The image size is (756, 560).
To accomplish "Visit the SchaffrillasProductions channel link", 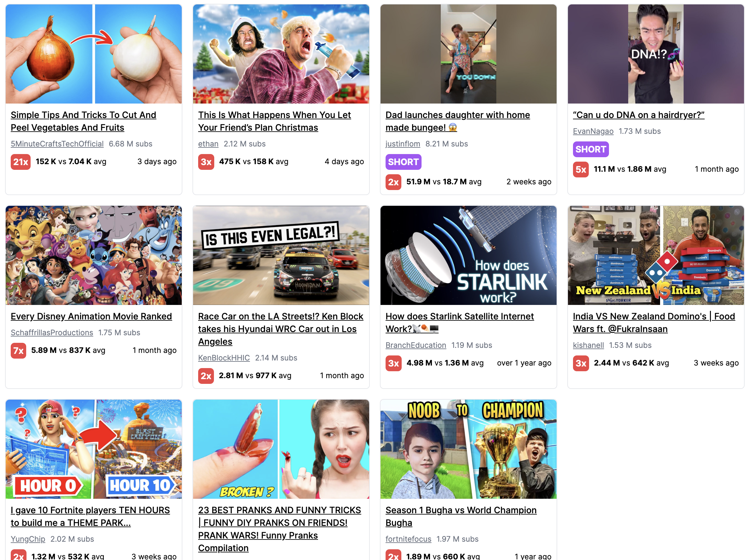I will click(x=52, y=332).
